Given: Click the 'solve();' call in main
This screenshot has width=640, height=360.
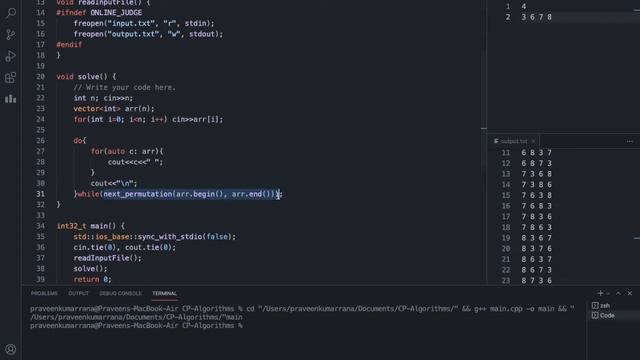Looking at the screenshot, I should click(x=90, y=269).
